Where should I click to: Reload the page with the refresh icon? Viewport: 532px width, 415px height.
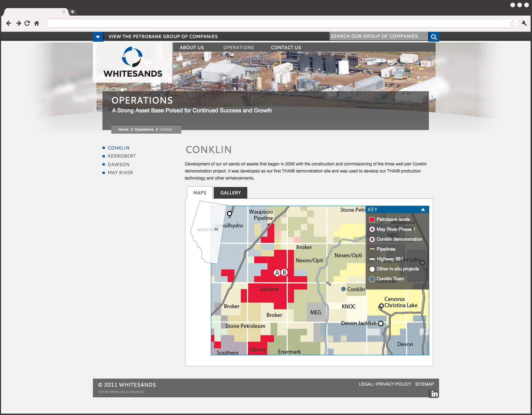point(27,23)
